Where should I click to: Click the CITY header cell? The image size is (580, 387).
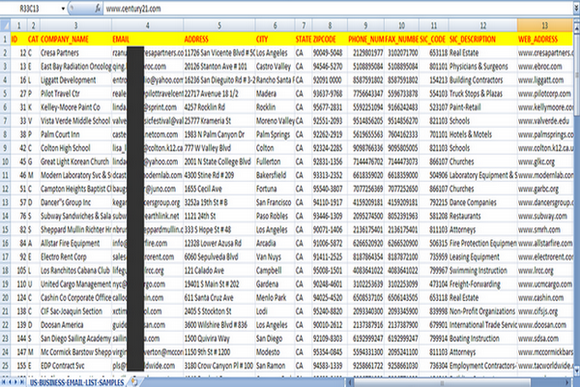pos(275,39)
